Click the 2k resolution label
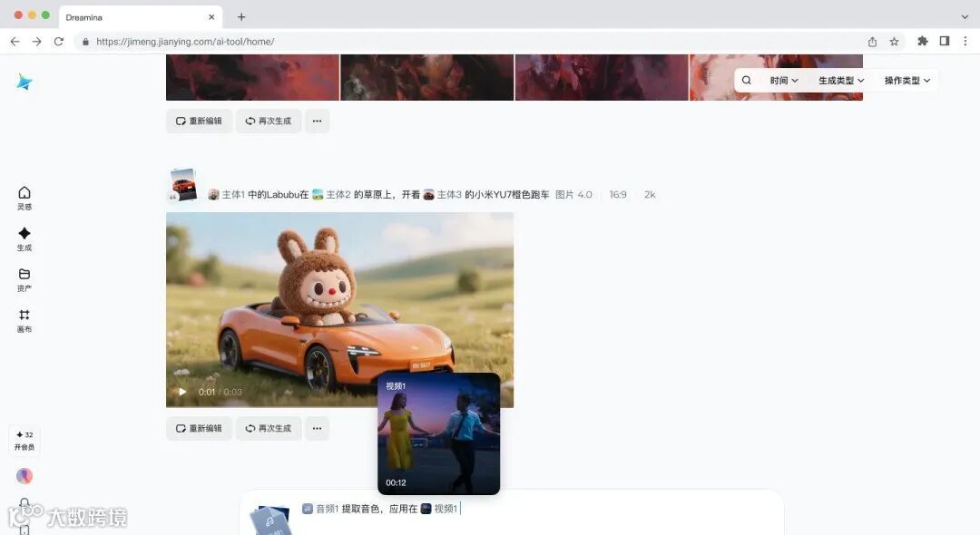This screenshot has width=980, height=535. [650, 195]
